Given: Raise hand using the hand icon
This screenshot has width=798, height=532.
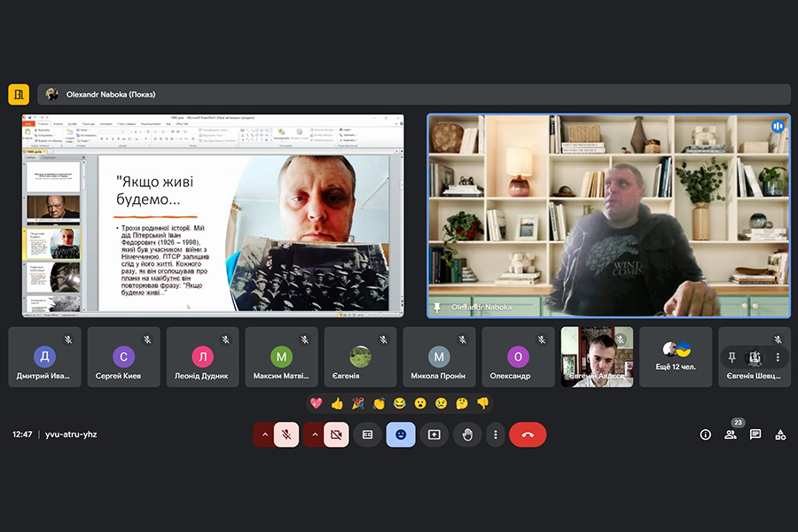Looking at the screenshot, I should [467, 434].
